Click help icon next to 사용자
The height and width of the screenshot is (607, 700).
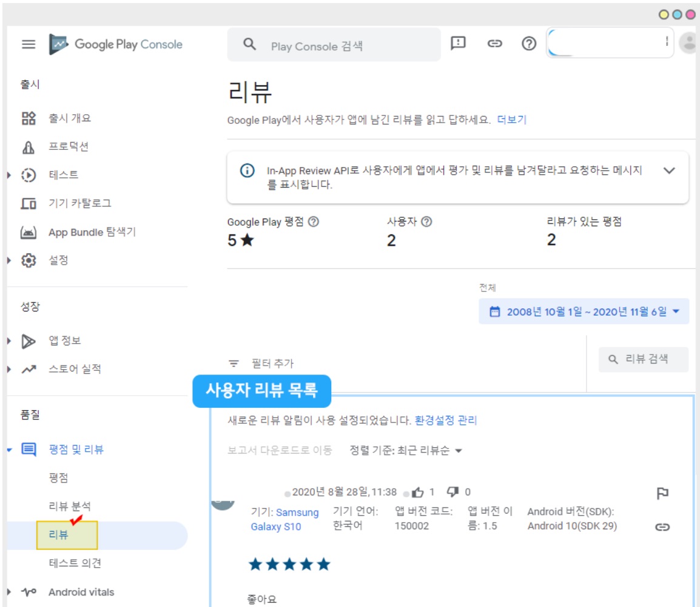pos(427,222)
